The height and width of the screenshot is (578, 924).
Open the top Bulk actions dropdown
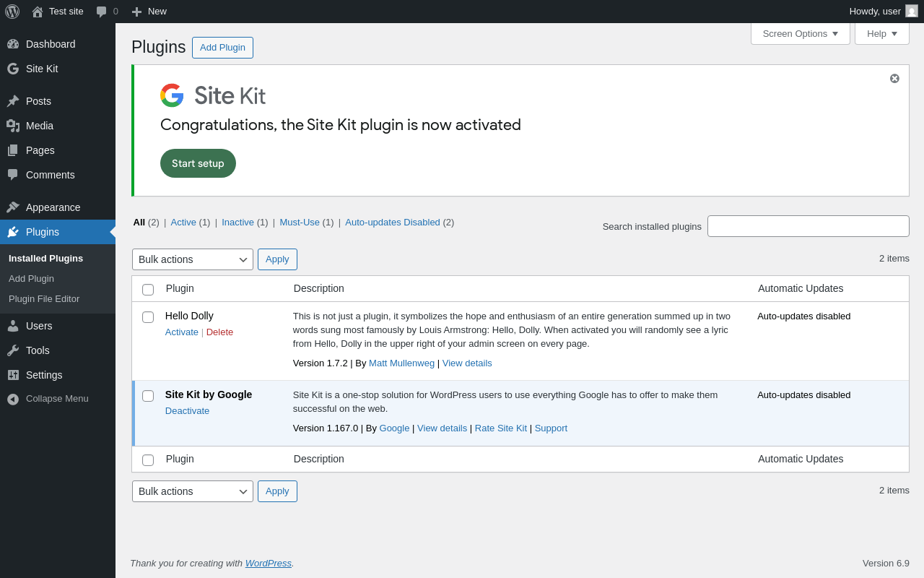pyautogui.click(x=193, y=259)
